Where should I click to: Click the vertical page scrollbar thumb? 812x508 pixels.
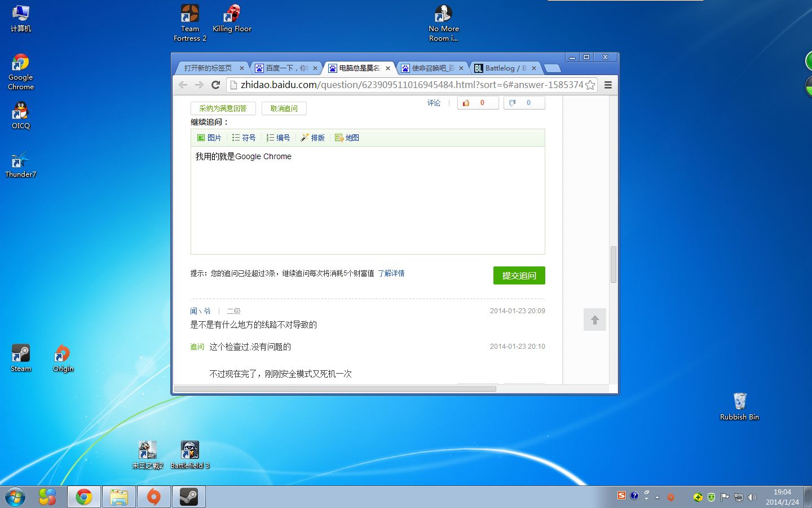614,264
